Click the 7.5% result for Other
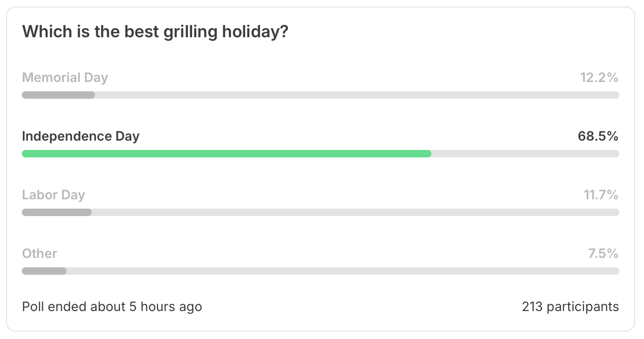Viewport: 644px width, 339px height. [604, 253]
